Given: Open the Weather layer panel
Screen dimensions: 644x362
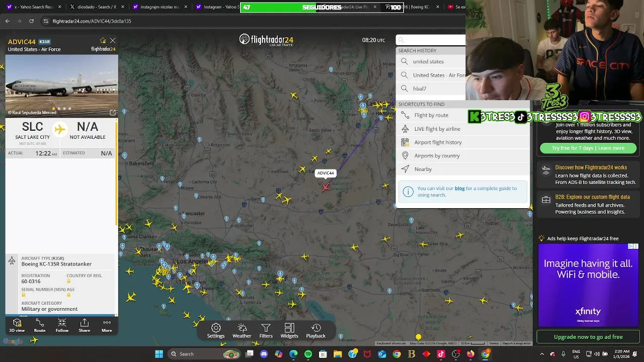Looking at the screenshot, I should pyautogui.click(x=242, y=331).
